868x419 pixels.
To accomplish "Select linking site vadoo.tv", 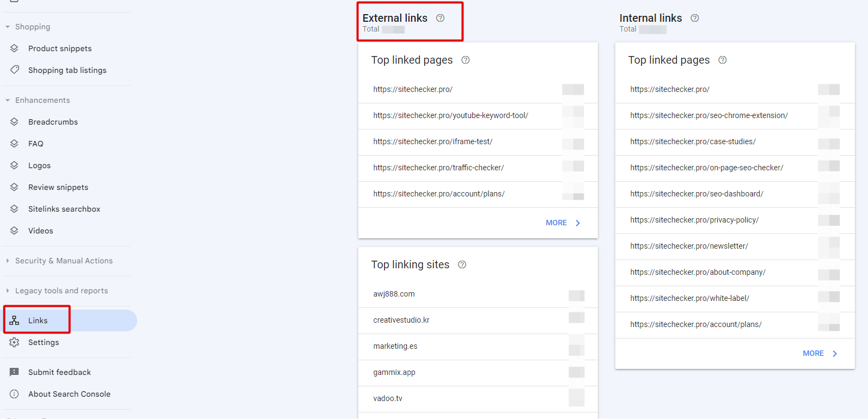I will [478, 399].
